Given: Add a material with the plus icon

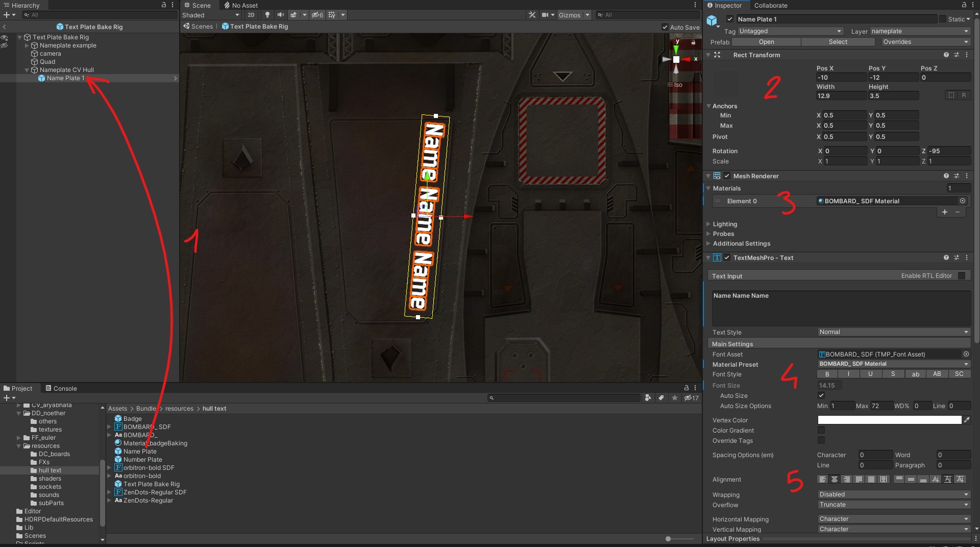Looking at the screenshot, I should point(945,212).
